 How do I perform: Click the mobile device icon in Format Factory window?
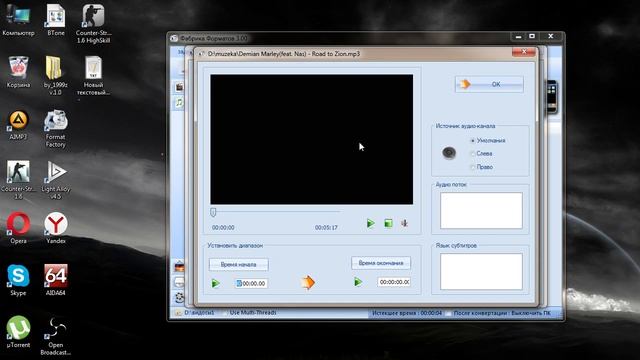(551, 97)
